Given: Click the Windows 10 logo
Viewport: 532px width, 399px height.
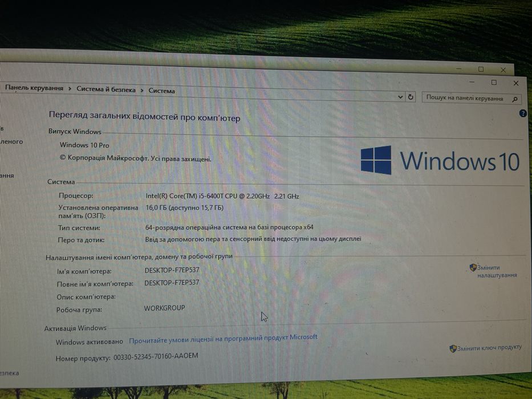Looking at the screenshot, I should 440,160.
